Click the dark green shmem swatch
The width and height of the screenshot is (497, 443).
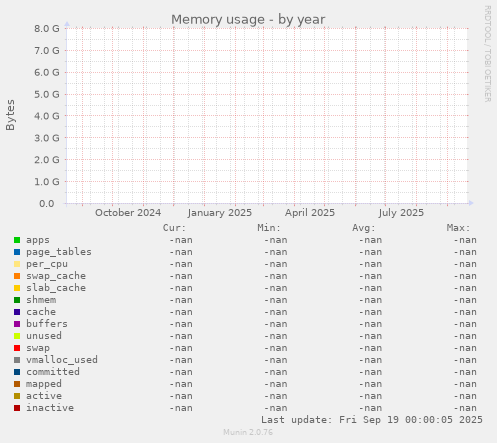click(x=17, y=300)
